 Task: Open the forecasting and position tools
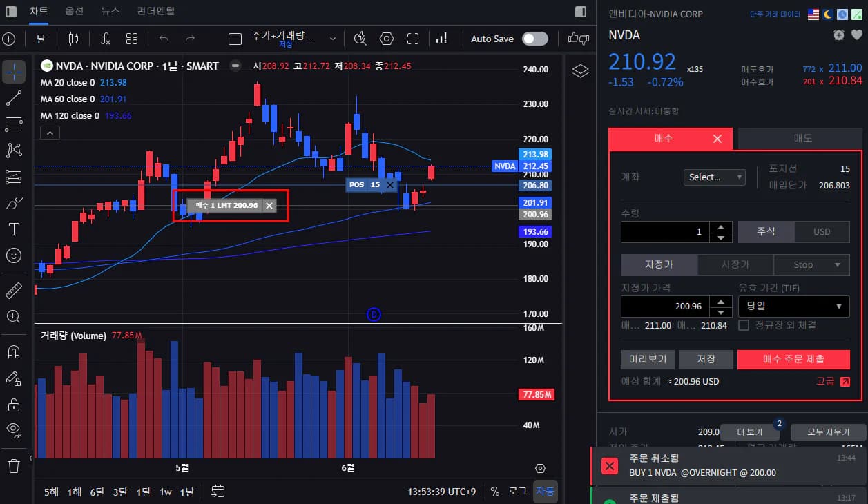[14, 177]
